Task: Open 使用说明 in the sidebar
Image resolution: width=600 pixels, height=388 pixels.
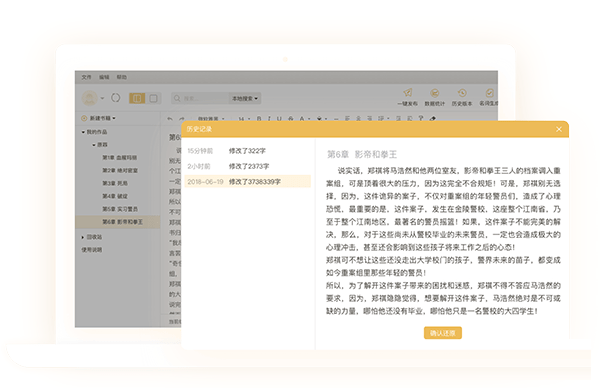Action: [92, 250]
